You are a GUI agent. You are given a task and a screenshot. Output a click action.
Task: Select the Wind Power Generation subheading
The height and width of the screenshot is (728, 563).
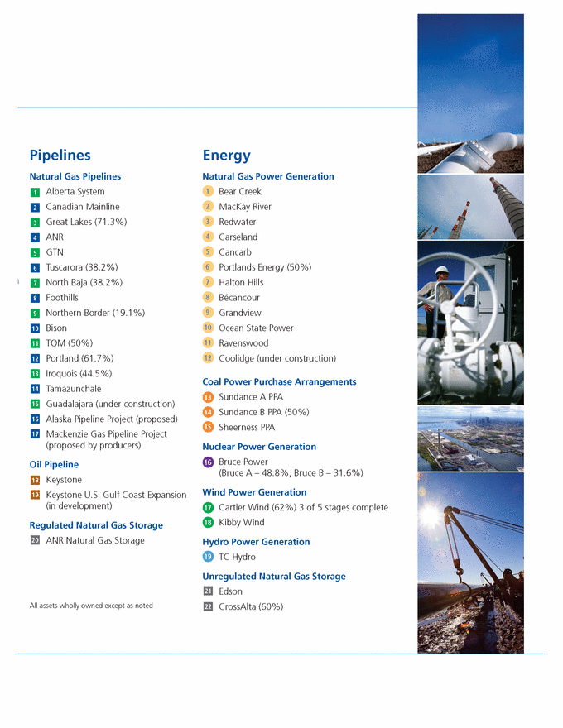tap(254, 492)
